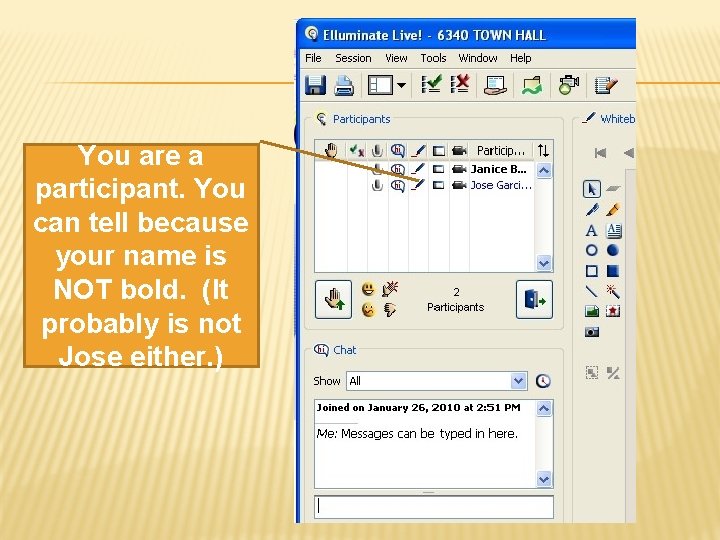Image resolution: width=720 pixels, height=540 pixels.
Task: Click the chat column header icon
Action: click(x=398, y=150)
